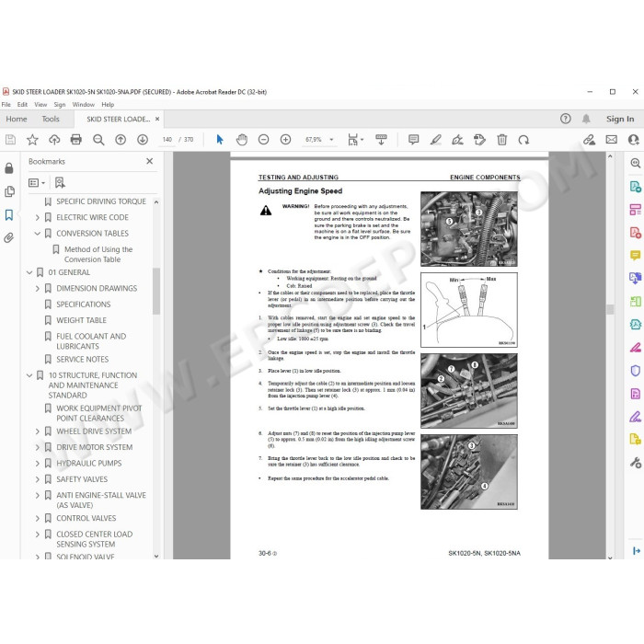Open SPECIFICATIONS bookmark
644x644 pixels.
click(x=84, y=305)
